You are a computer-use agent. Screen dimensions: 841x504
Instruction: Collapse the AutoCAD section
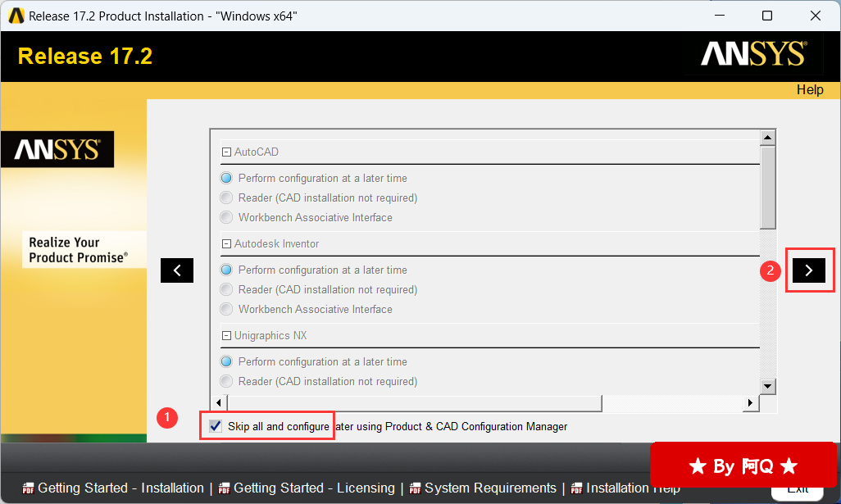(x=226, y=152)
